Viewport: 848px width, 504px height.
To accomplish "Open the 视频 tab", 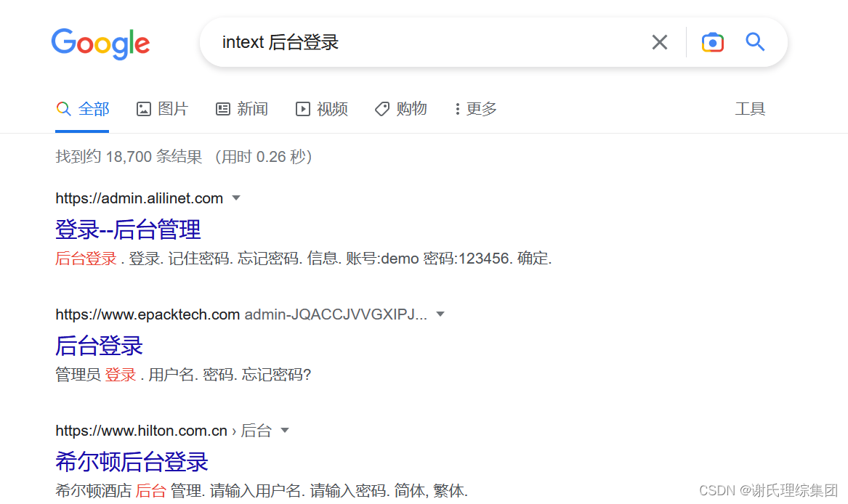I will tap(321, 109).
